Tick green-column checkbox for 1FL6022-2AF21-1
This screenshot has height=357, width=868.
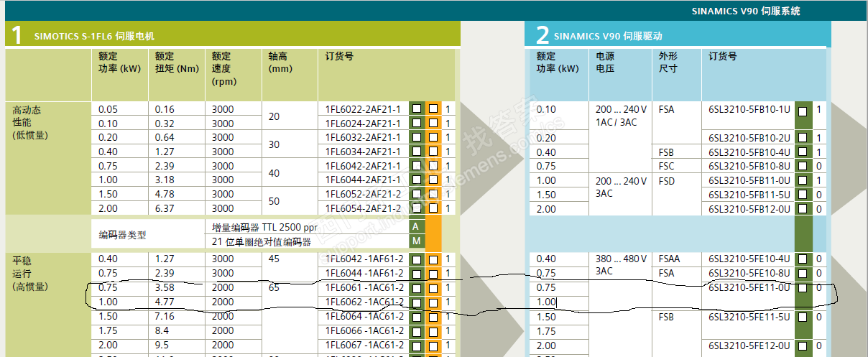[x=416, y=108]
